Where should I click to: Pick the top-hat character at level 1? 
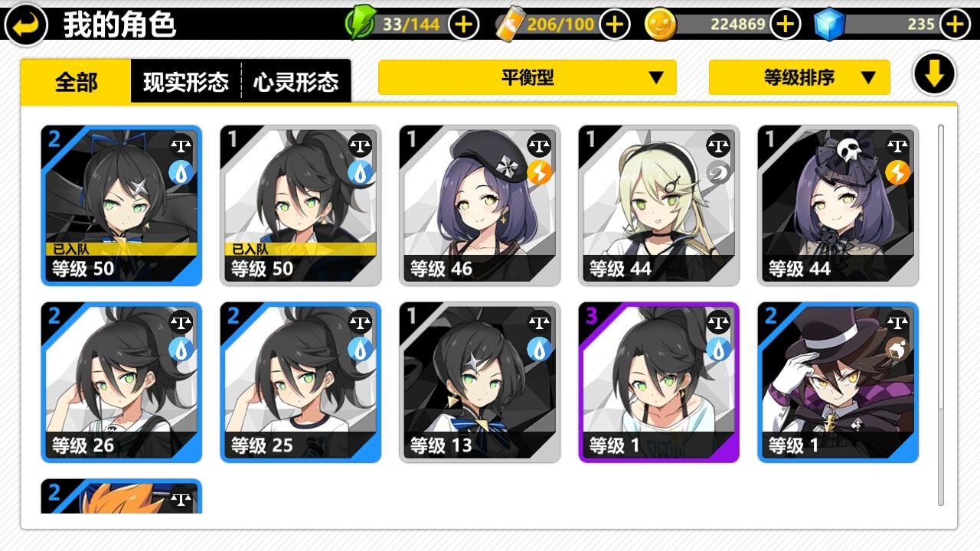point(838,383)
